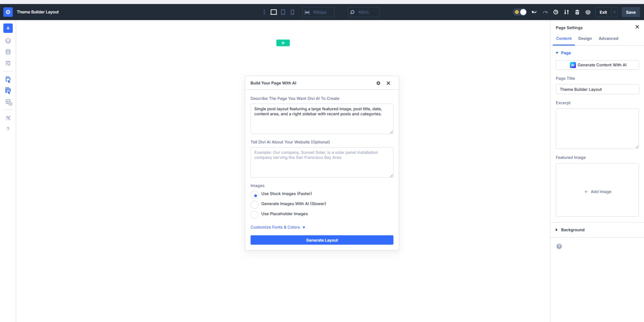This screenshot has width=644, height=322.
Task: Click the Generate Layout button
Action: pos(321,240)
